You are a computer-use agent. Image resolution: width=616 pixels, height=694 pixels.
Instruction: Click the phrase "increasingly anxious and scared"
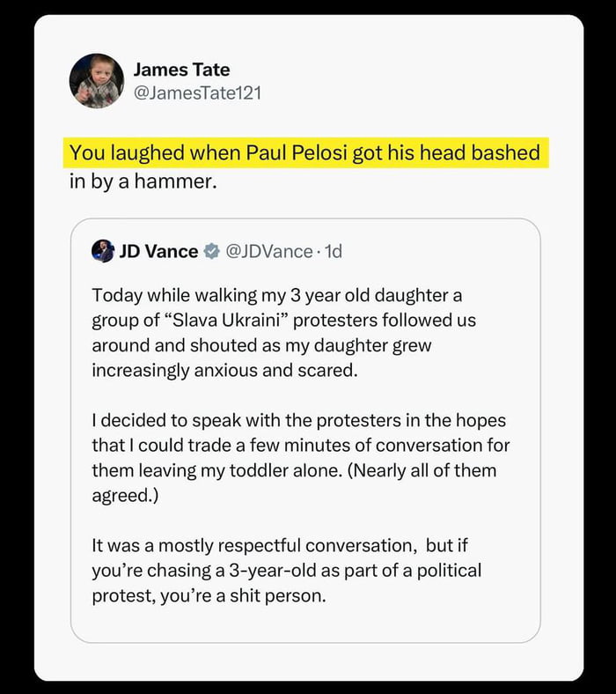(224, 369)
